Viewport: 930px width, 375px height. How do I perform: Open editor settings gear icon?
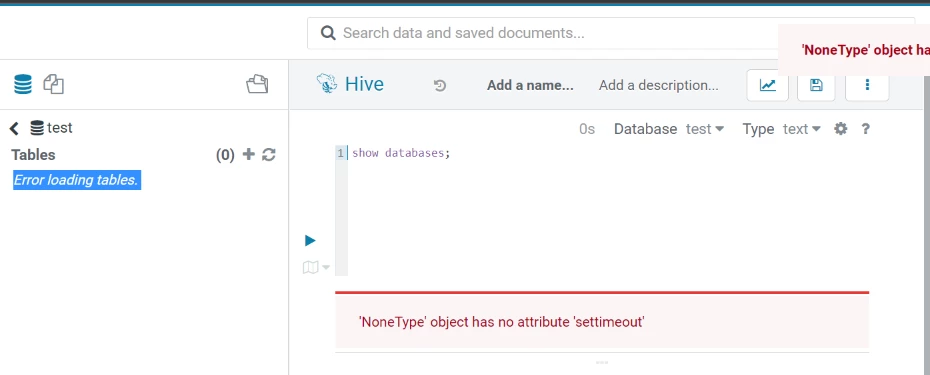tap(840, 129)
